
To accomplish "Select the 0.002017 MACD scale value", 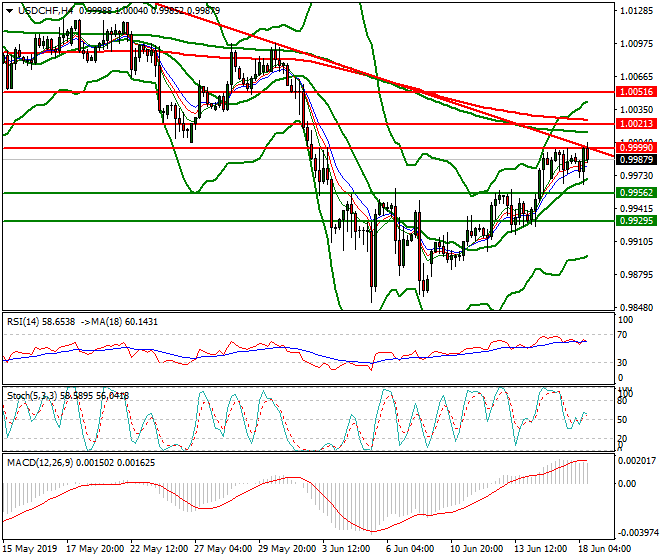I will click(636, 461).
